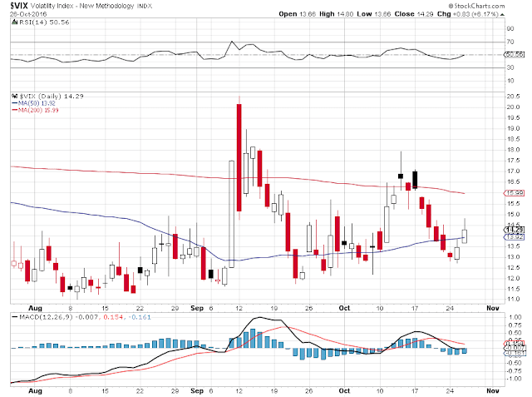This screenshot has width=532, height=397.
Task: Click the 11.0 price axis label
Action: (x=513, y=299)
